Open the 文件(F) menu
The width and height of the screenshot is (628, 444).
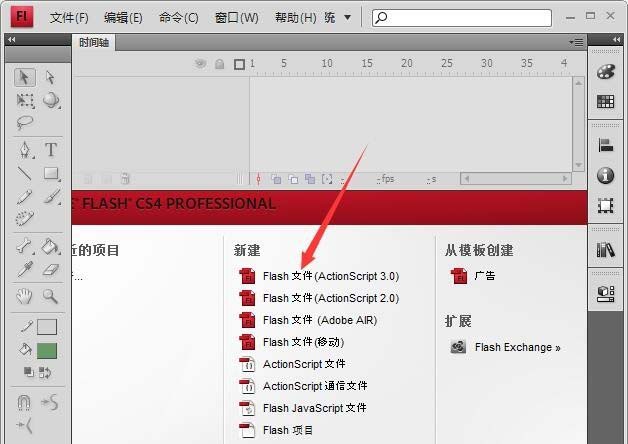point(69,18)
